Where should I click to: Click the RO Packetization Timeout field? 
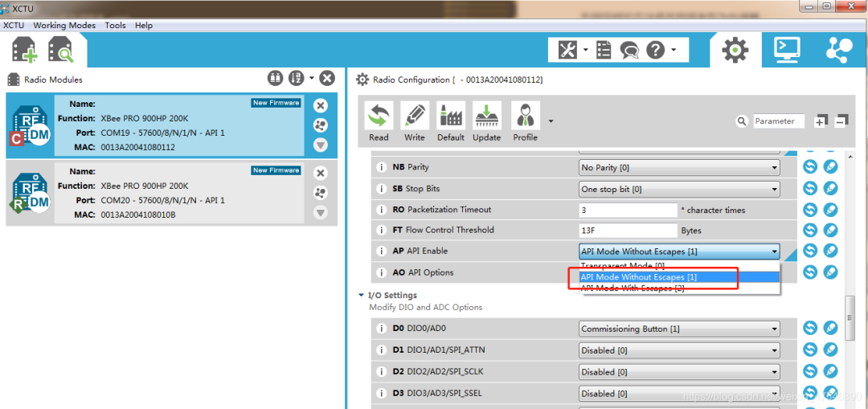tap(628, 211)
